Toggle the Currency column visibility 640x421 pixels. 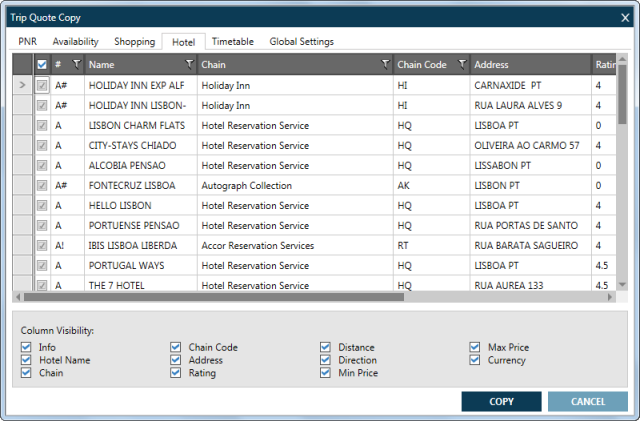point(475,360)
